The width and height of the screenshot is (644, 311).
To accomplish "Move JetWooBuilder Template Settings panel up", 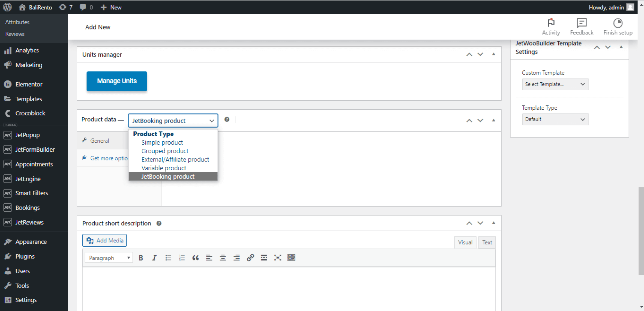I will pos(597,47).
